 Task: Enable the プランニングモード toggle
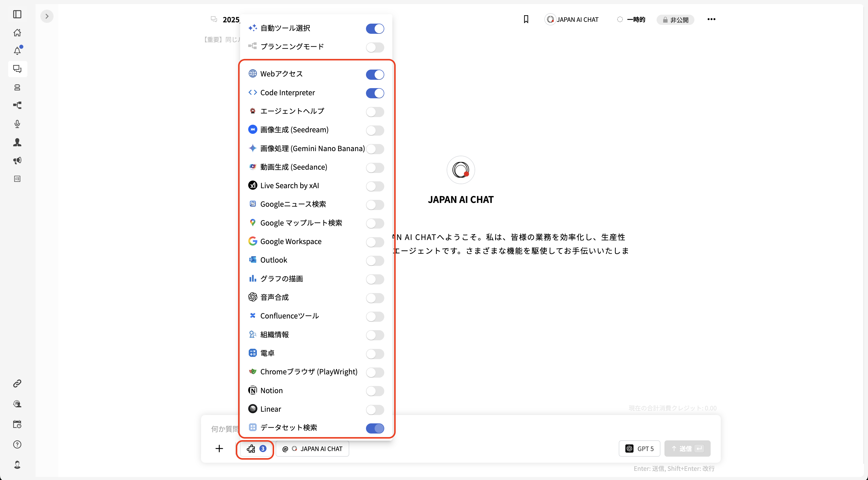pos(375,47)
